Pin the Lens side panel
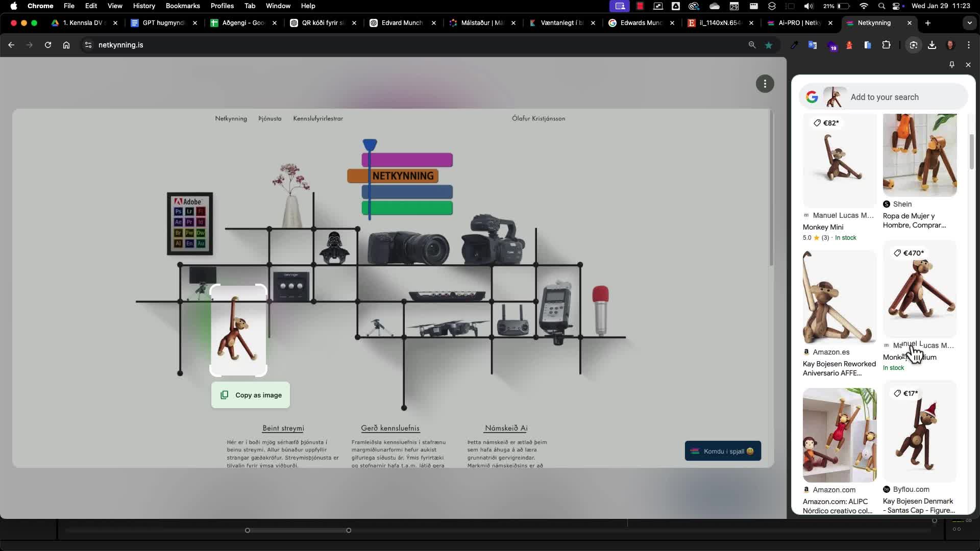980x551 pixels. 952,65
